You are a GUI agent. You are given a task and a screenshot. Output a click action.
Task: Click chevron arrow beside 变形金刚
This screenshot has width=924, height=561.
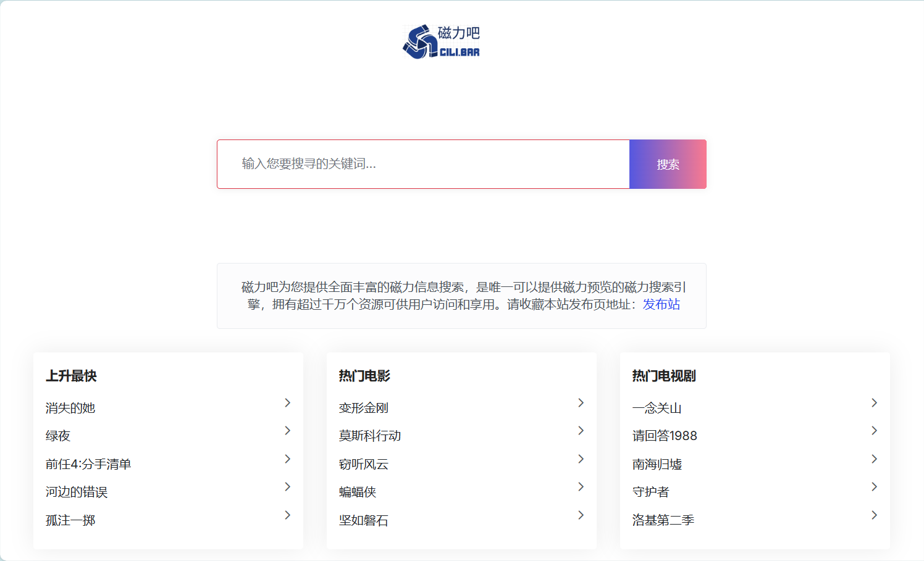point(581,403)
